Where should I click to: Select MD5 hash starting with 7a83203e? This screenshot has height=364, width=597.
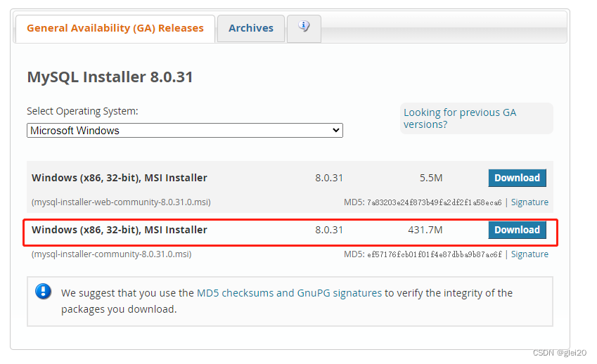coord(435,202)
